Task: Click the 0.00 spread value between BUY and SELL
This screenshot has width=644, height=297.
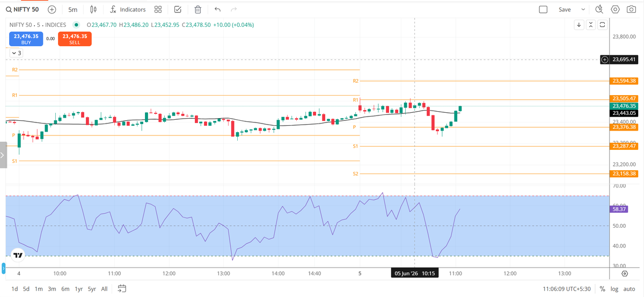Action: coord(50,39)
